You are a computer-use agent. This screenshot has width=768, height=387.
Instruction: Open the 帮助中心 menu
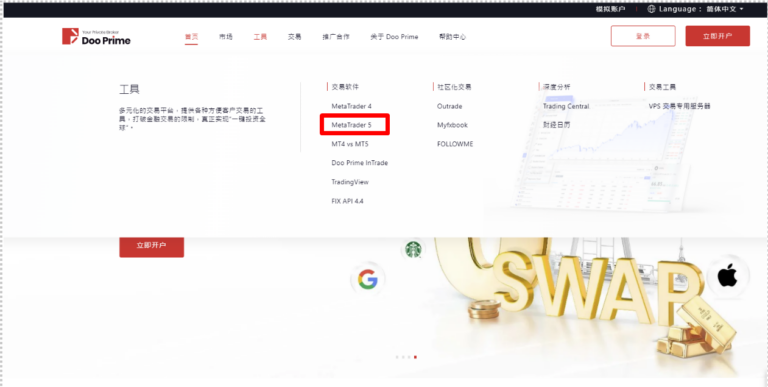tap(453, 37)
